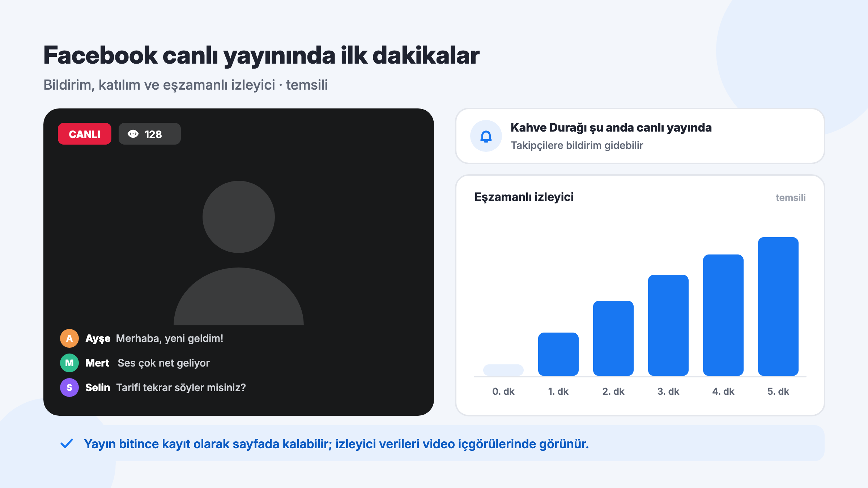The image size is (868, 488).
Task: Click the bell notification icon
Action: tap(486, 136)
